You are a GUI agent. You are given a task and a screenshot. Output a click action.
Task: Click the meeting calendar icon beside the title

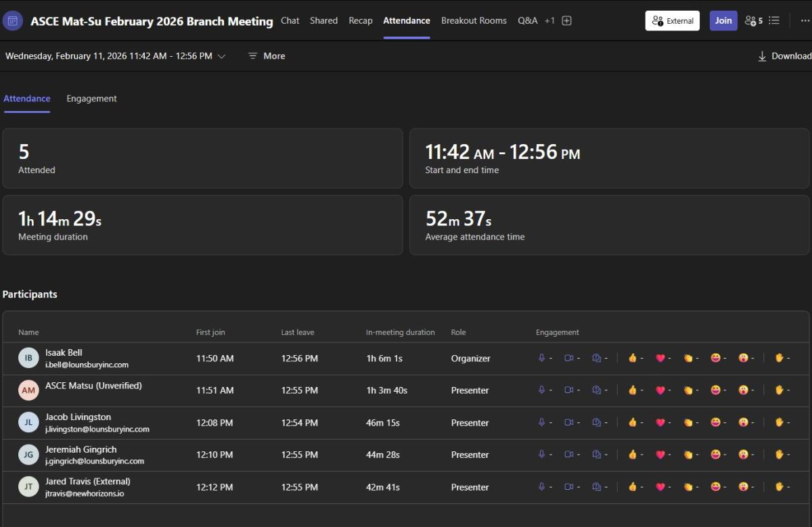pos(13,21)
